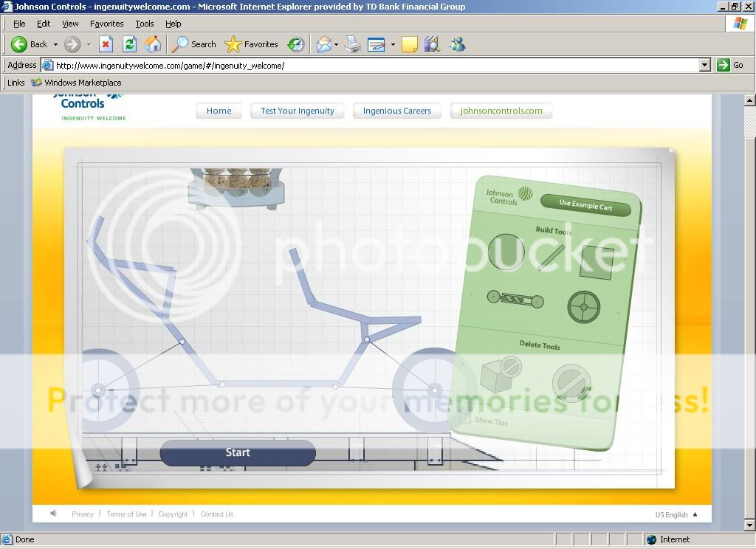This screenshot has height=549, width=756.
Task: Click the page scrollbar down arrow
Action: (750, 525)
